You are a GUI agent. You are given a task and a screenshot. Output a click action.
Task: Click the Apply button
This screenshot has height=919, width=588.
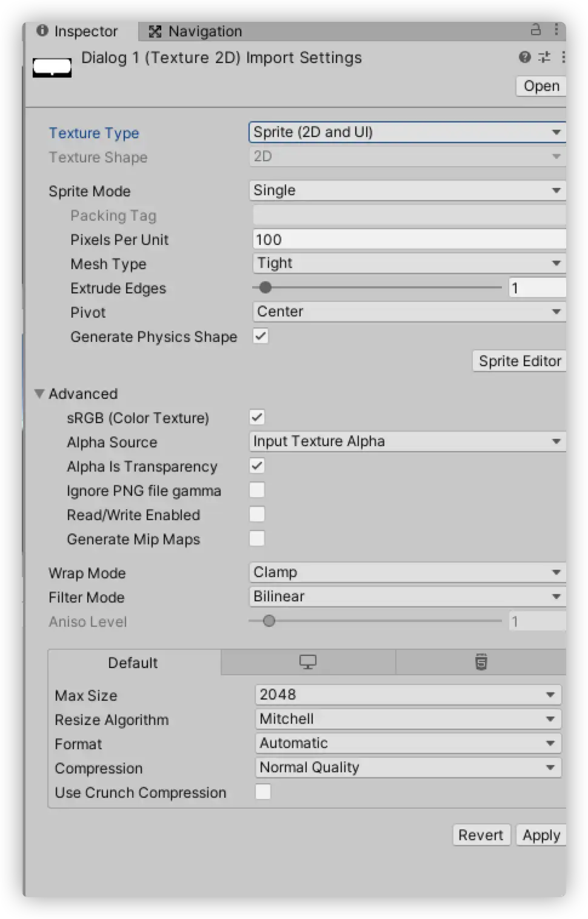click(541, 835)
